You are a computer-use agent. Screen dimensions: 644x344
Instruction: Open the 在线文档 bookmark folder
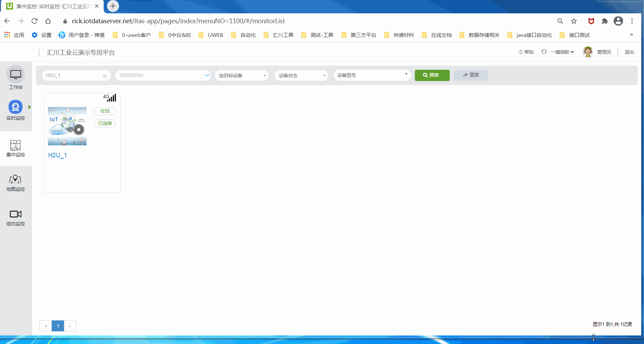pyautogui.click(x=436, y=35)
